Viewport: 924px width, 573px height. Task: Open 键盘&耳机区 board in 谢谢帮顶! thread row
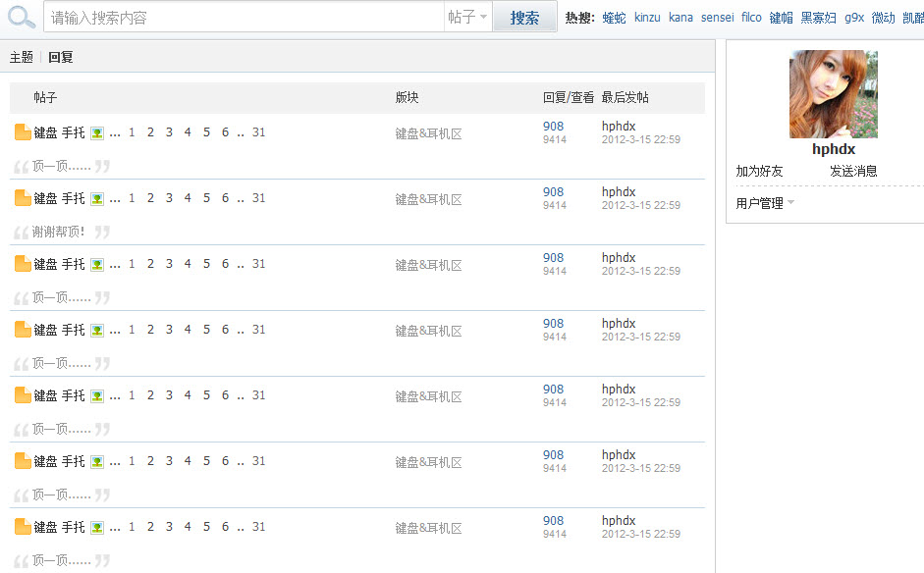click(x=428, y=199)
